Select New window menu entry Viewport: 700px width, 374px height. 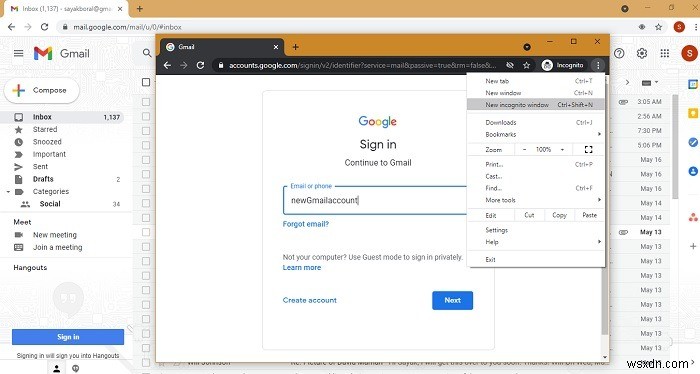pyautogui.click(x=536, y=93)
